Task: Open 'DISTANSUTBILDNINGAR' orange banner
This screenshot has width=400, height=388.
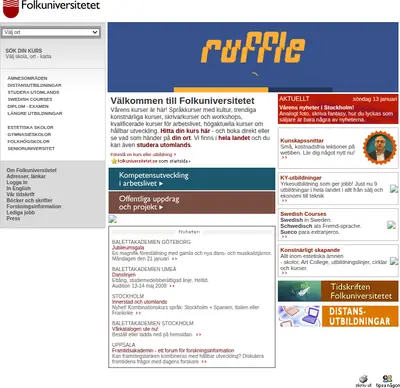Action: click(x=338, y=316)
